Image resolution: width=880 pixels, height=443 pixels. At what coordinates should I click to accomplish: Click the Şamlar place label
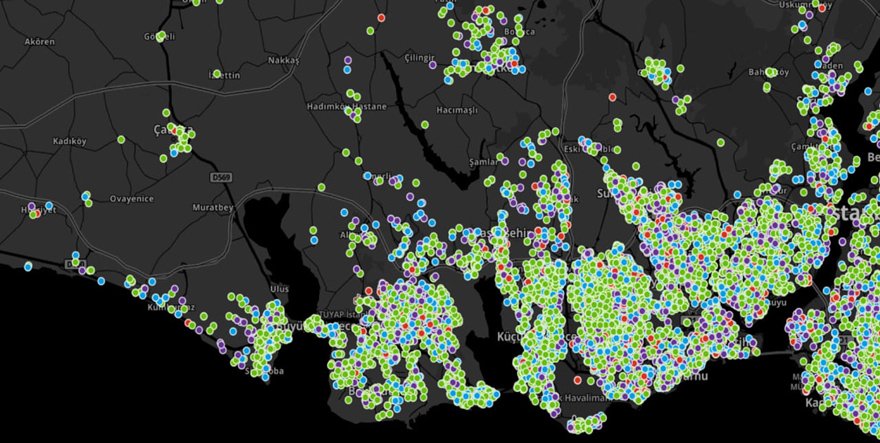pos(483,162)
